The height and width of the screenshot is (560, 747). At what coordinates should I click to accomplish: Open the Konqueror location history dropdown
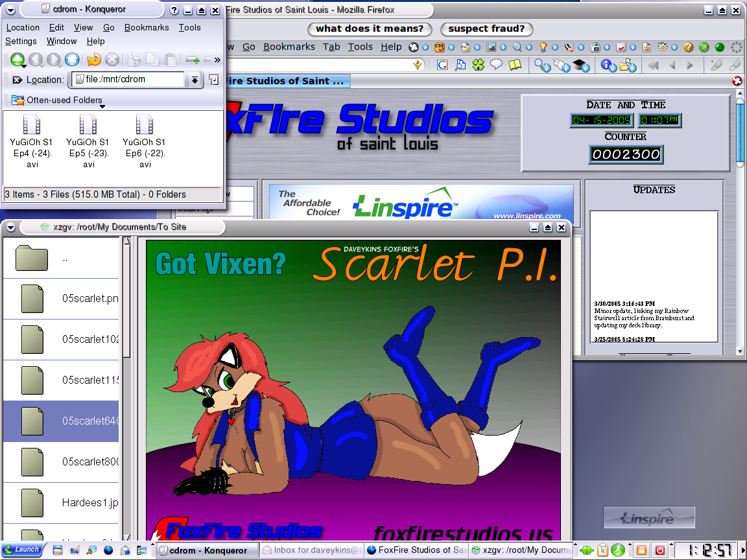[195, 80]
